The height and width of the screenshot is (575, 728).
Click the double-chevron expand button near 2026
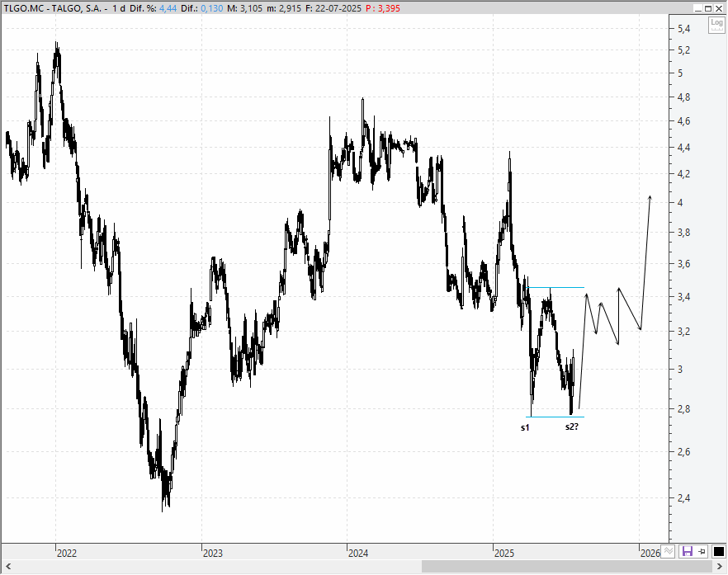pyautogui.click(x=668, y=551)
